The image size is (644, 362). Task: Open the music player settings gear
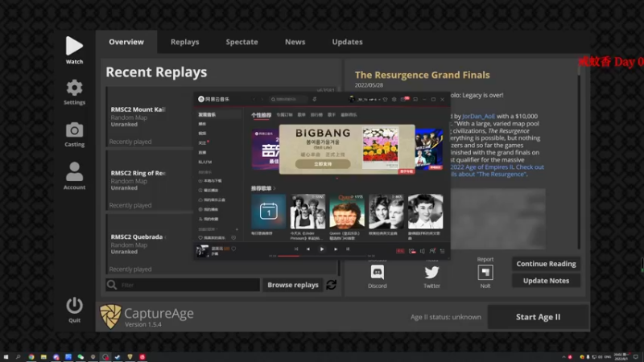394,99
